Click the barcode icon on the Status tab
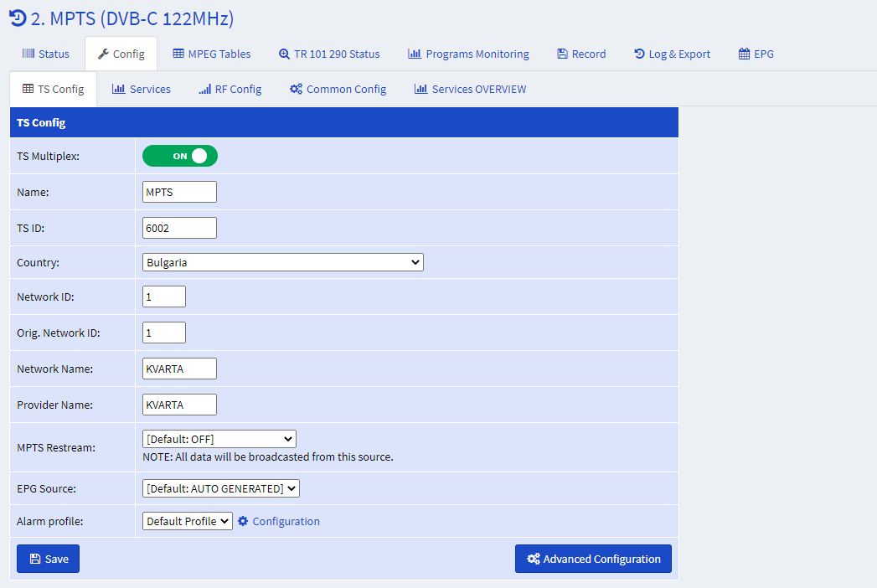877x588 pixels. point(28,53)
